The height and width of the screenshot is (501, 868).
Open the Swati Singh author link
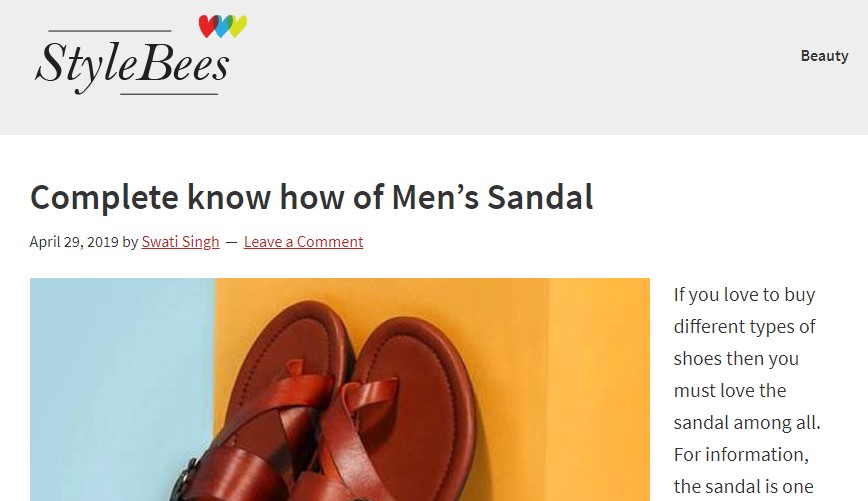pyautogui.click(x=180, y=242)
